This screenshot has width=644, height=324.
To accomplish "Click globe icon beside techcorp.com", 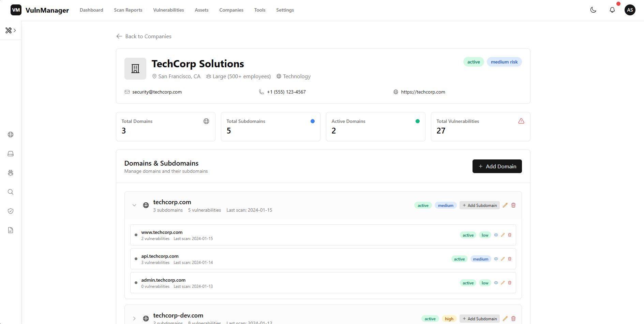I will [x=146, y=205].
